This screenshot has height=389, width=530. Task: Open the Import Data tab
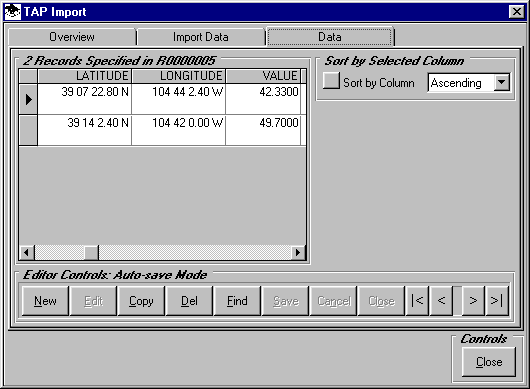pyautogui.click(x=201, y=37)
